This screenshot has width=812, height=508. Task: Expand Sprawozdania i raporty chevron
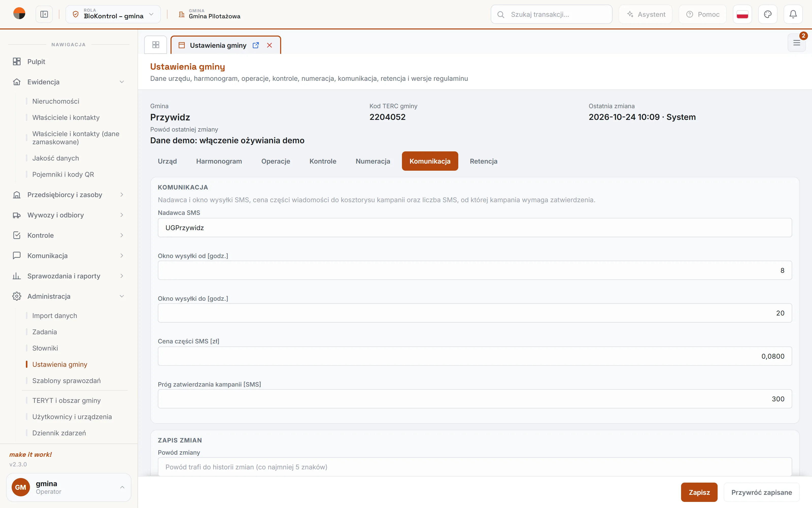[x=122, y=276]
